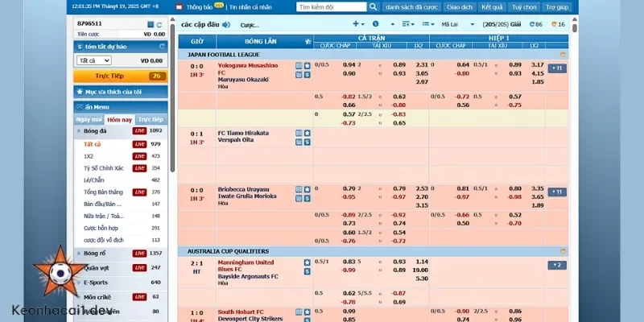Switch to Ngày mai tab
Viewport: 644px width, 322px height.
pyautogui.click(x=89, y=119)
